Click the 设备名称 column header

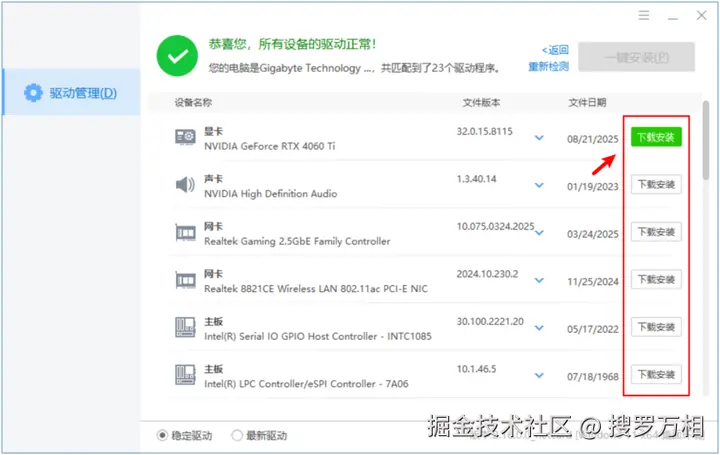[193, 102]
